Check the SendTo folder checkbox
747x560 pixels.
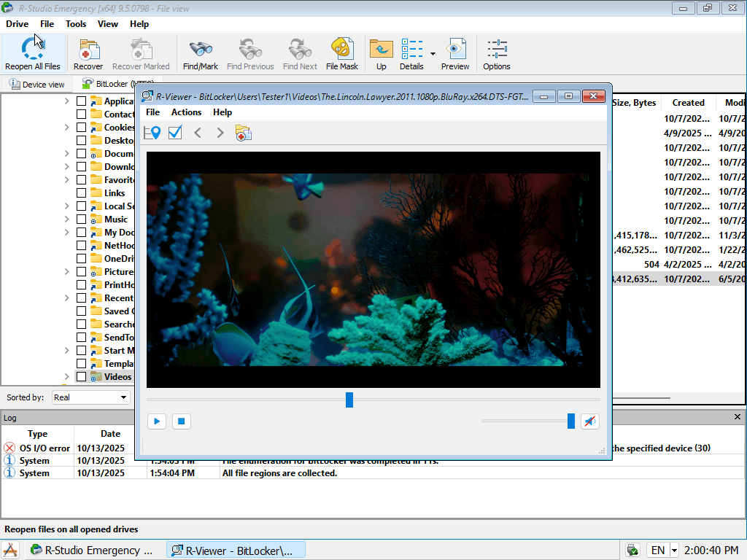pyautogui.click(x=82, y=338)
